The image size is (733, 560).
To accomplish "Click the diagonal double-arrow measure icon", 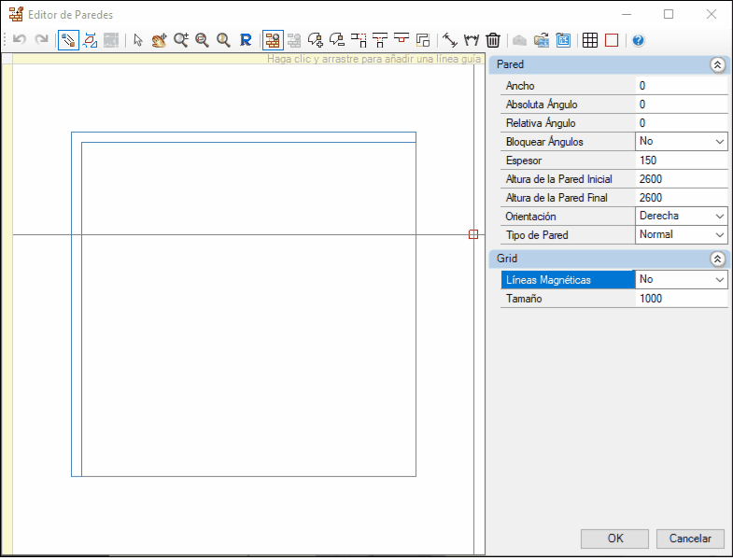I will pyautogui.click(x=449, y=40).
